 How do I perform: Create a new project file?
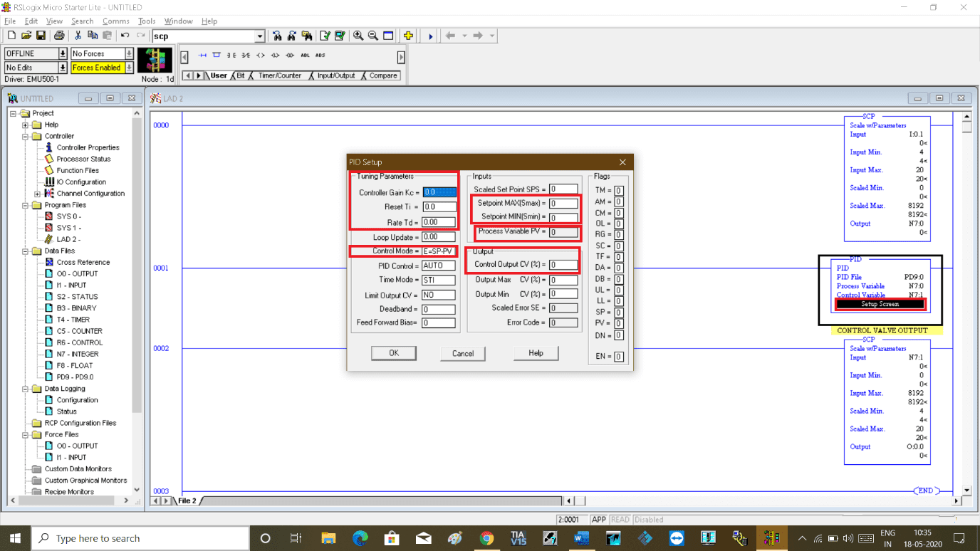11,36
